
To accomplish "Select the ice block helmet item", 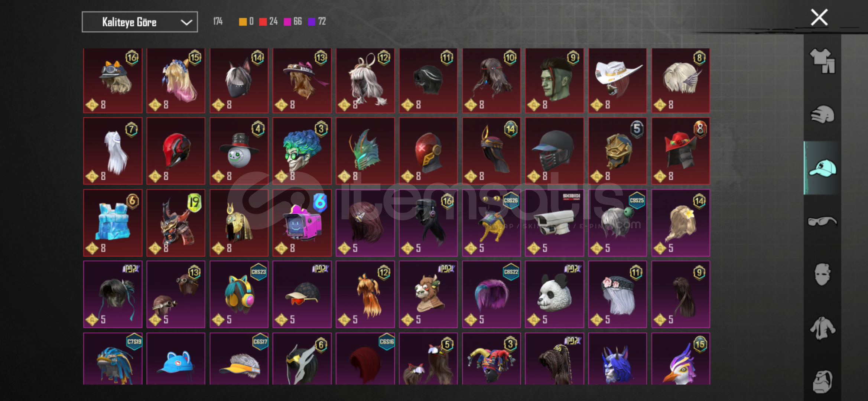I will (113, 223).
